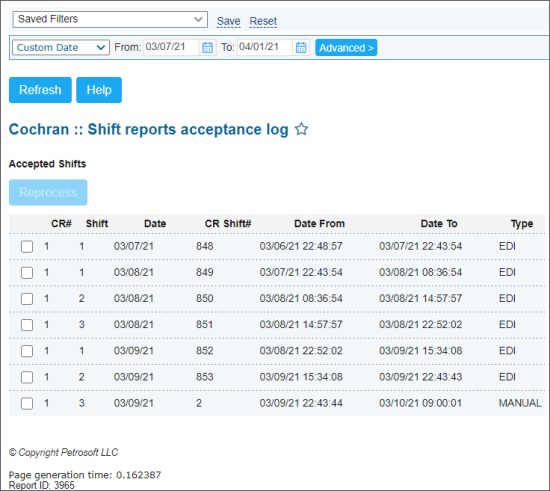
Task: Tick the checkbox for the MANUAL shift row
Action: pos(27,403)
